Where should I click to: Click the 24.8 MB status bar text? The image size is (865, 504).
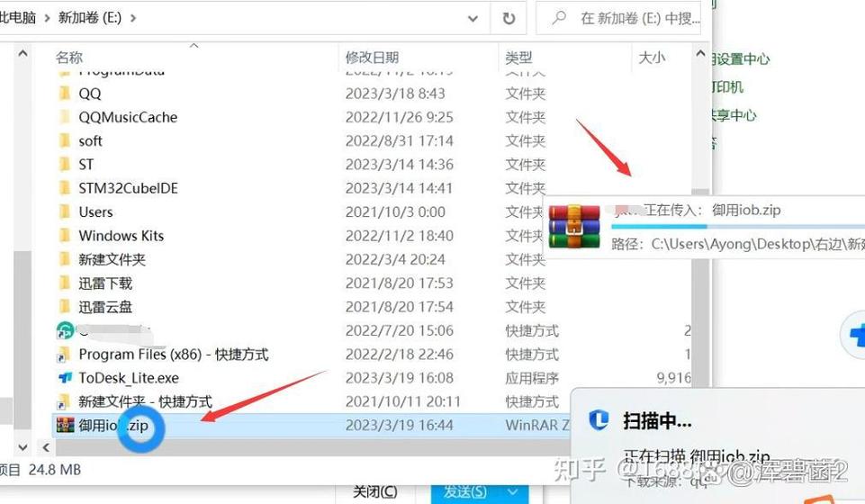click(55, 470)
